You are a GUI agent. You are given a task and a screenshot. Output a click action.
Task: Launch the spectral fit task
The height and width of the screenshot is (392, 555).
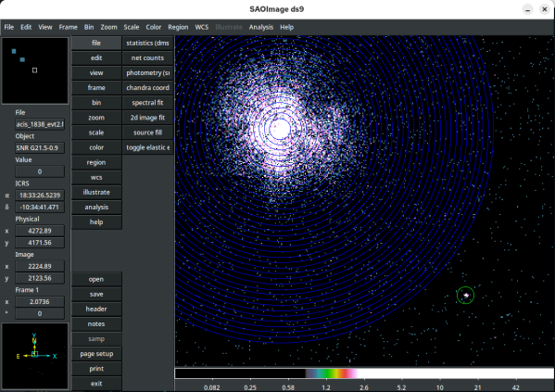[147, 102]
